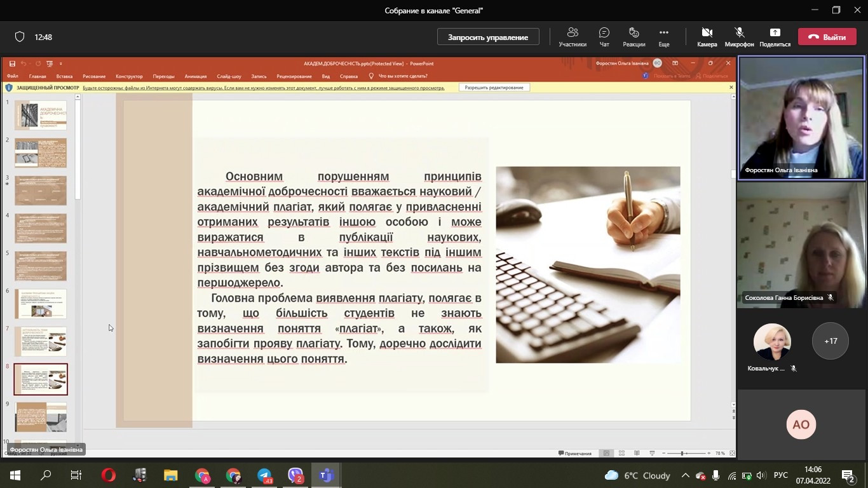
Task: Switch to the Главная ribbon tab
Action: (x=37, y=76)
